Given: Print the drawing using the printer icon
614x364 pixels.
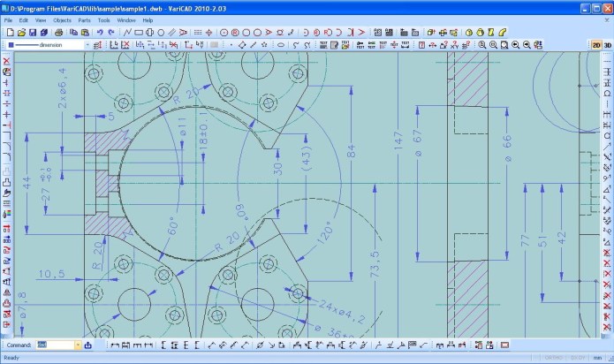Looking at the screenshot, I should click(58, 33).
